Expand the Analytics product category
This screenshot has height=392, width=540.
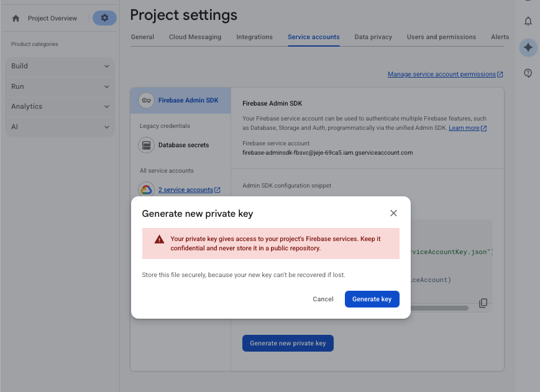[x=60, y=106]
